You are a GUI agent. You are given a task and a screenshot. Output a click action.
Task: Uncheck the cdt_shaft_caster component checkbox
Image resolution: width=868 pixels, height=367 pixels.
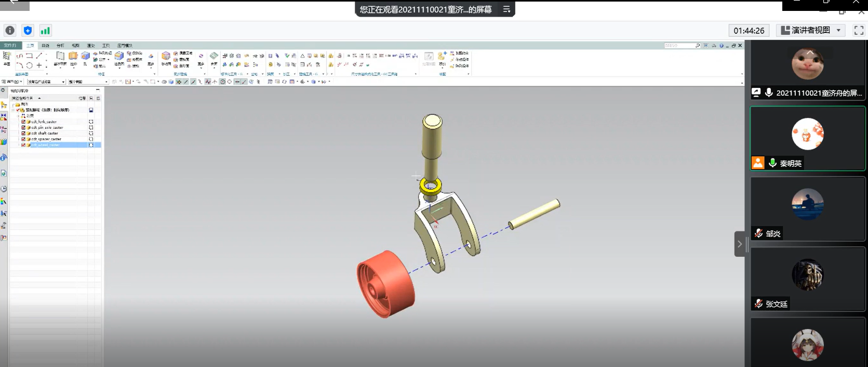23,133
